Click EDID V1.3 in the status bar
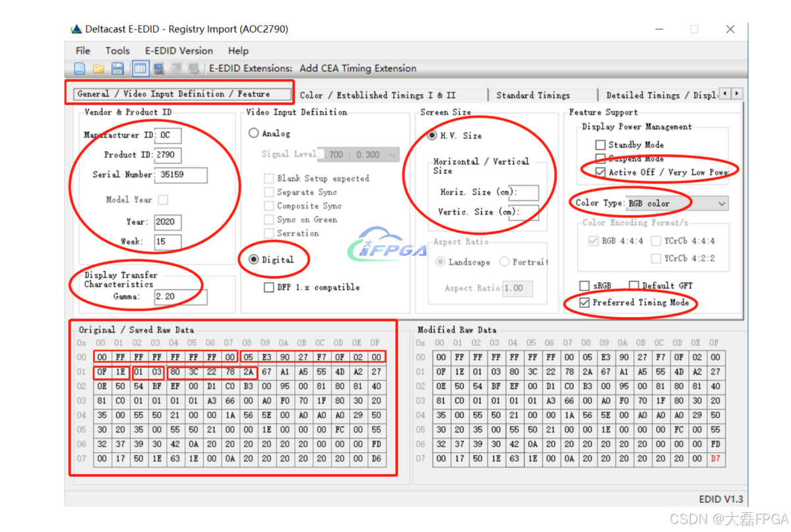Image resolution: width=791 pixels, height=532 pixels. click(720, 499)
